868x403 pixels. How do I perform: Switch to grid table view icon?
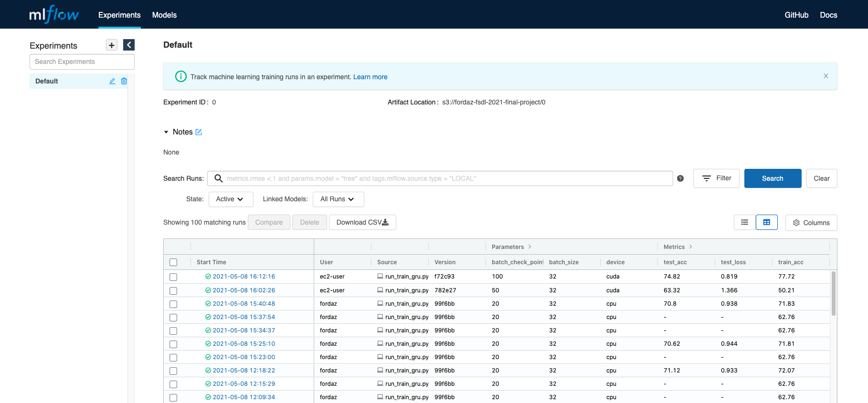767,222
